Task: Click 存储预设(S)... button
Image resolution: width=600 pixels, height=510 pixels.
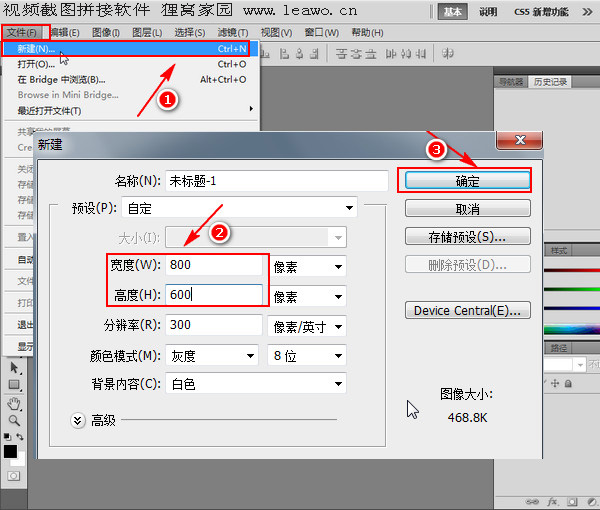Action: point(468,237)
